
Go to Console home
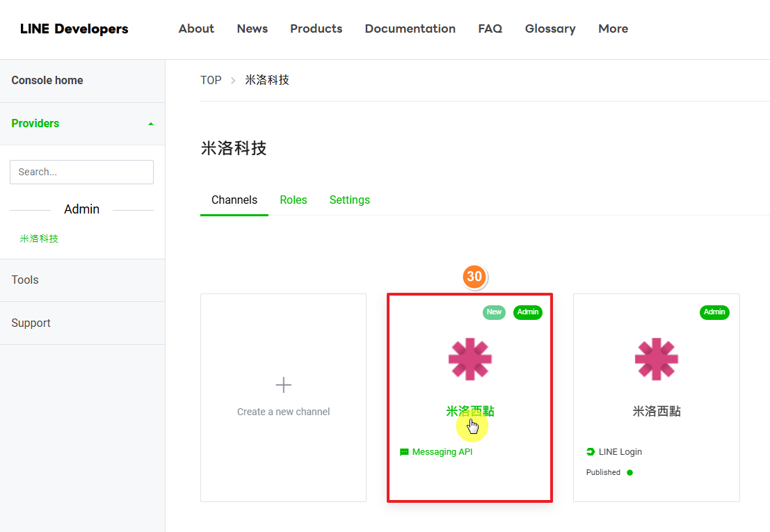pyautogui.click(x=47, y=81)
